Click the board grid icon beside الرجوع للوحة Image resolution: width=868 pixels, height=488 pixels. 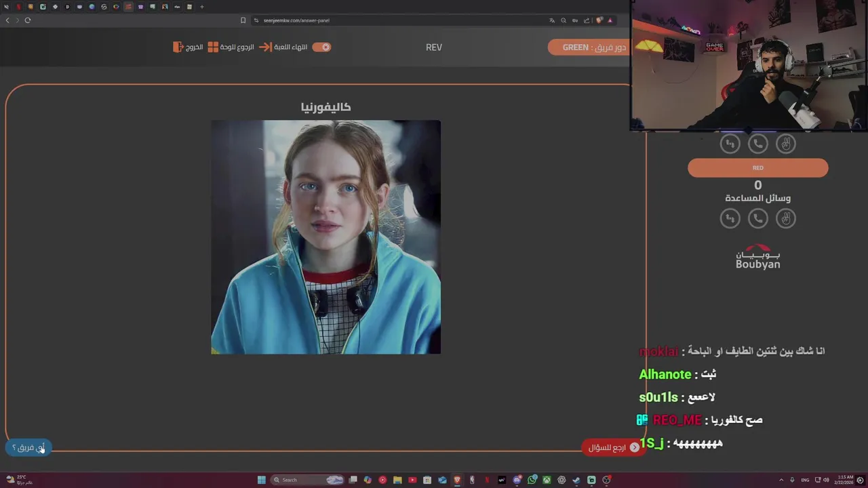point(213,47)
